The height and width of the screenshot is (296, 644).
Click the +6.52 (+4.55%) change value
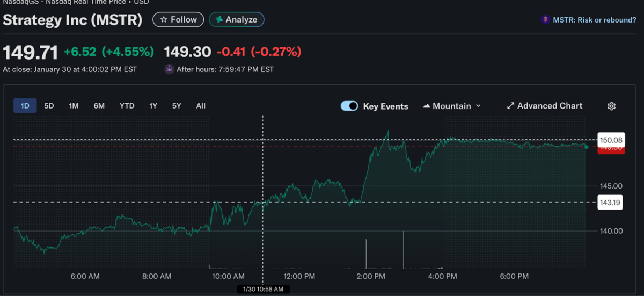pos(109,52)
